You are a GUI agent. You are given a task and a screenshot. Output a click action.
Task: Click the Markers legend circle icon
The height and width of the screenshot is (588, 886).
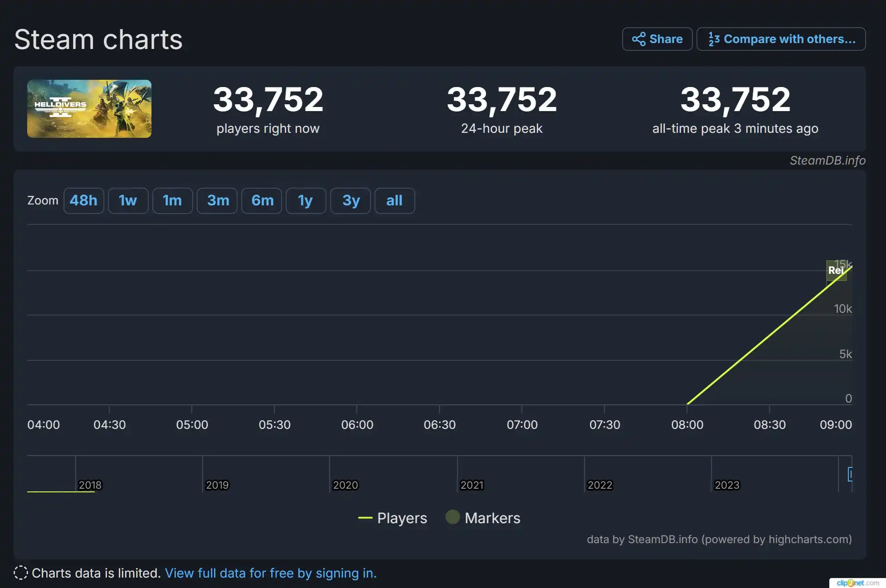pyautogui.click(x=452, y=517)
